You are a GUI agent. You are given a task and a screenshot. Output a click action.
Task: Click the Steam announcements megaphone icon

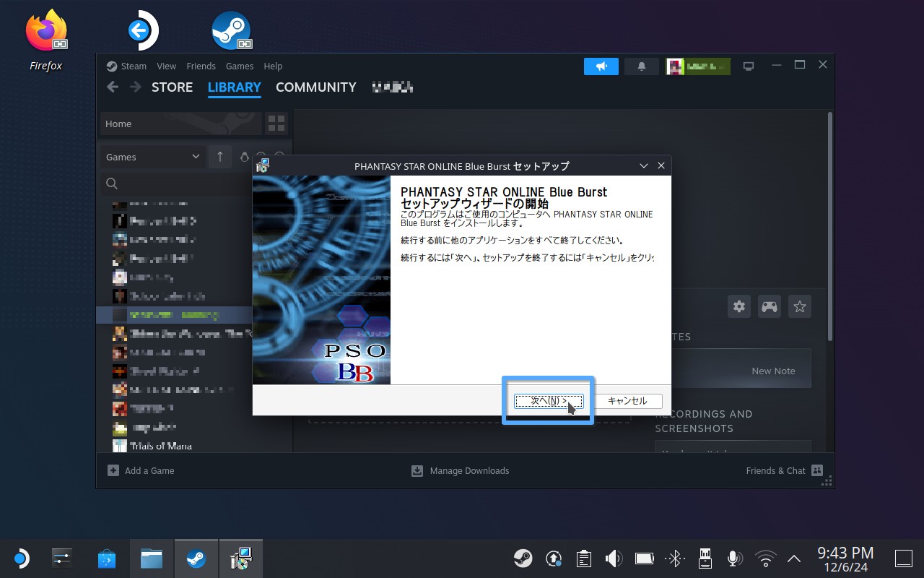601,66
